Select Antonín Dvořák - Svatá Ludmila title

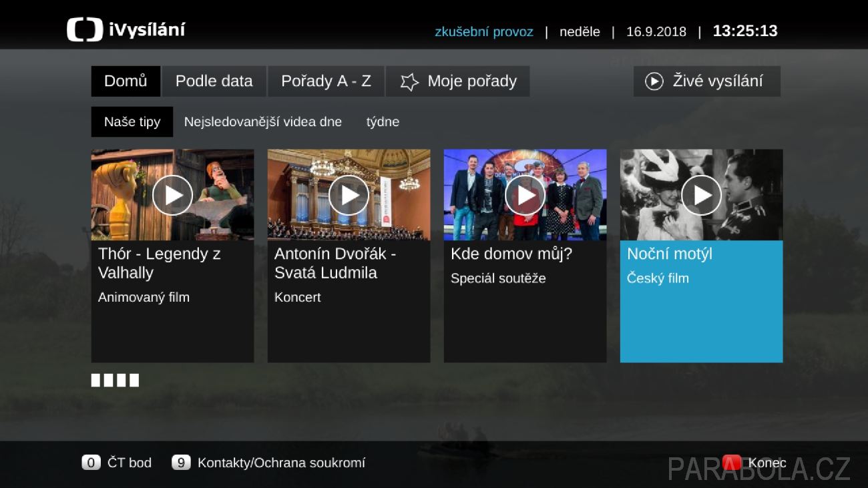tap(335, 263)
